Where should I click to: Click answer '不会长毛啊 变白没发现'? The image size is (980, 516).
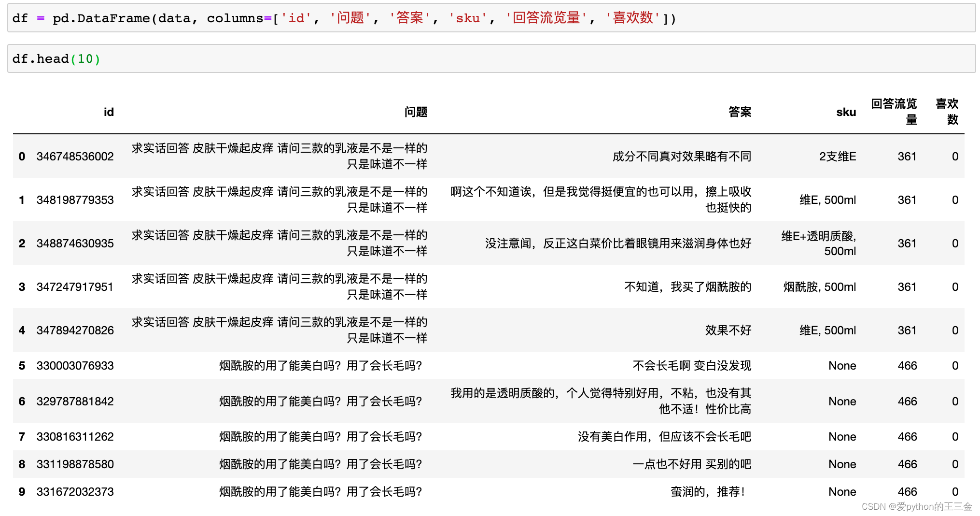(x=692, y=366)
